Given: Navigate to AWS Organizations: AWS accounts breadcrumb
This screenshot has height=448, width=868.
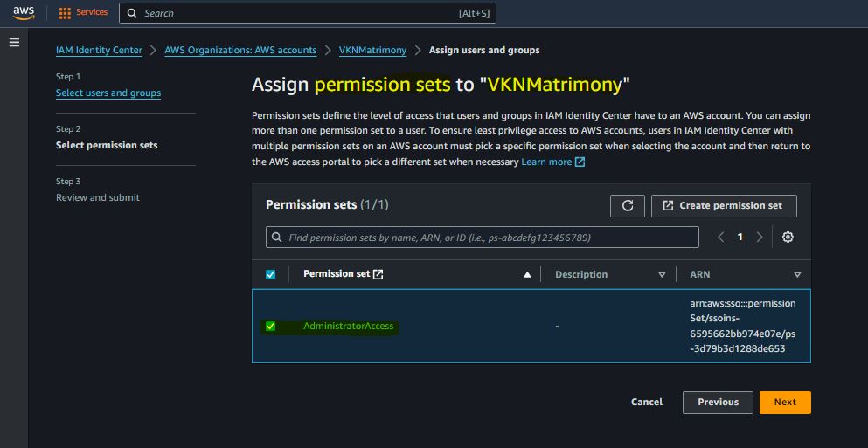Looking at the screenshot, I should pyautogui.click(x=240, y=50).
